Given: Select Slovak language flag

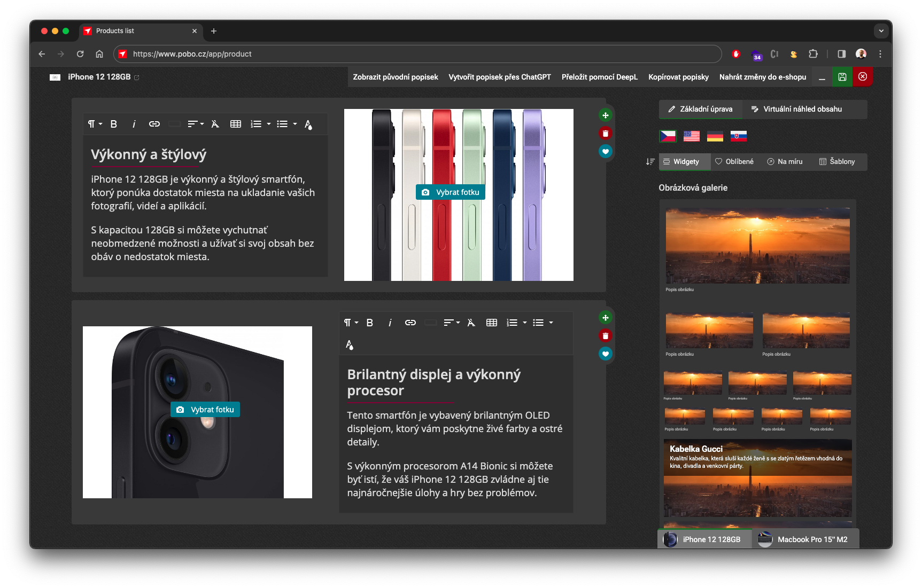Looking at the screenshot, I should point(739,136).
